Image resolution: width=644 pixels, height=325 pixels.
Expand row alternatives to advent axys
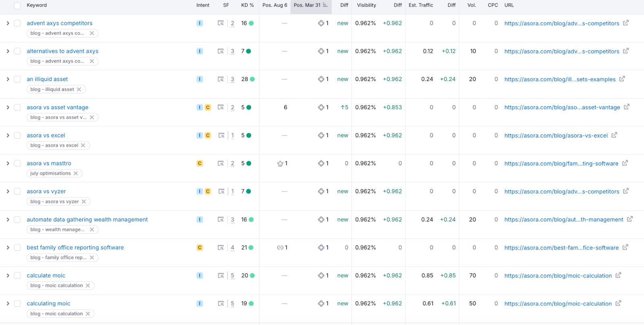click(8, 51)
